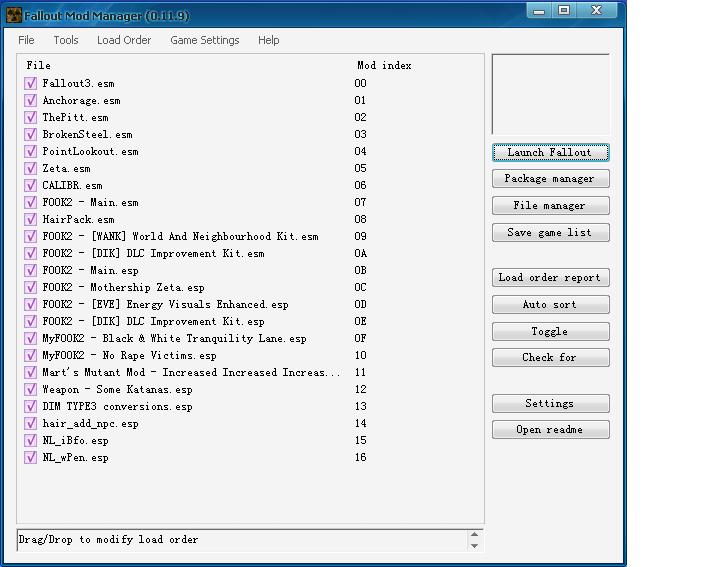This screenshot has width=720, height=567.
Task: Close the Fallout Mod Manager window
Action: pyautogui.click(x=596, y=10)
